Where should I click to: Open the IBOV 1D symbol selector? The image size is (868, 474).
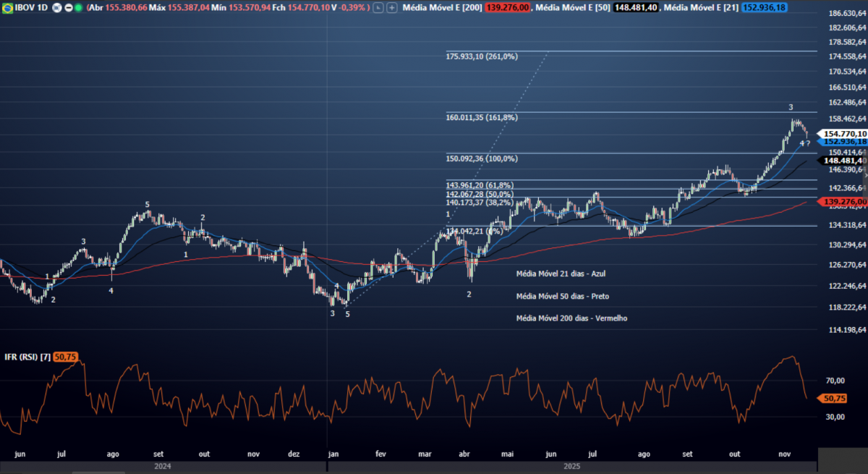31,8
